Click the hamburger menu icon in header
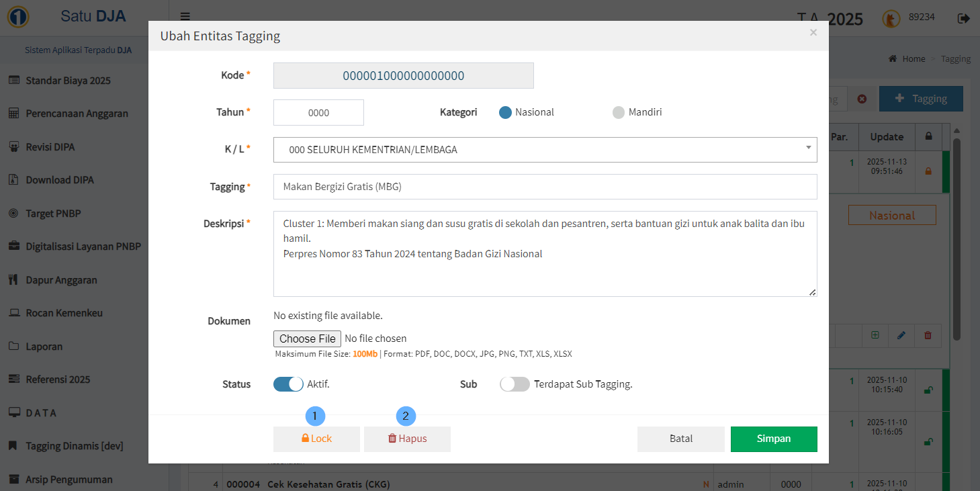 pos(185,17)
